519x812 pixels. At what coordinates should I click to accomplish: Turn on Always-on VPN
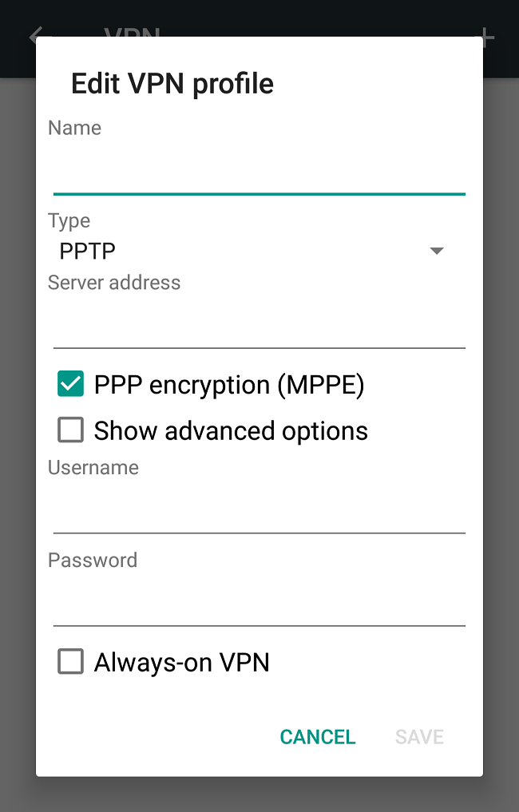pos(70,661)
